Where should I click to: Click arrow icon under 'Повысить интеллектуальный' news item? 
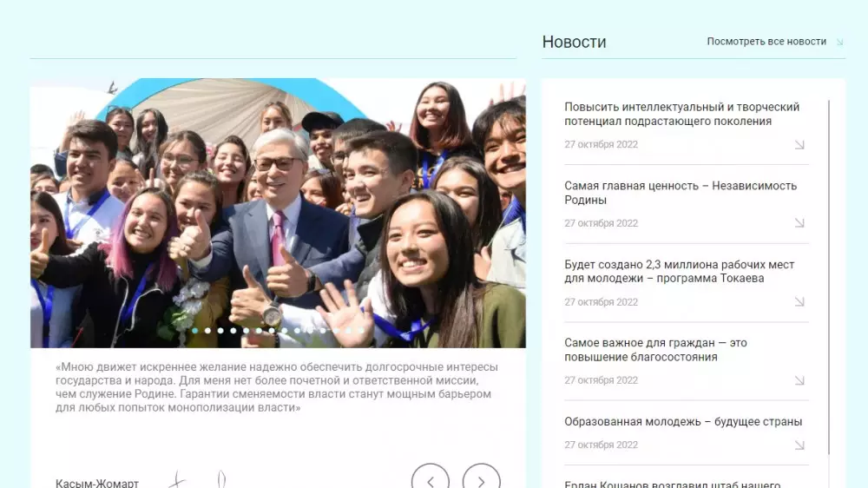tap(799, 145)
